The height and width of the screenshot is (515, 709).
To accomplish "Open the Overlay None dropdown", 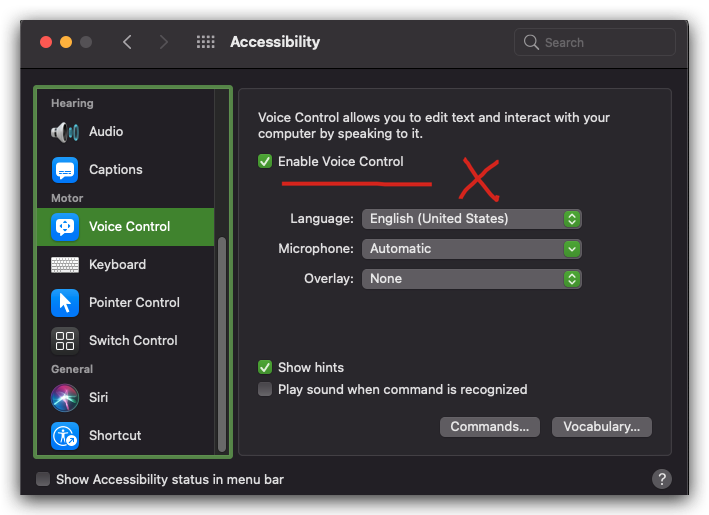I will coord(471,279).
